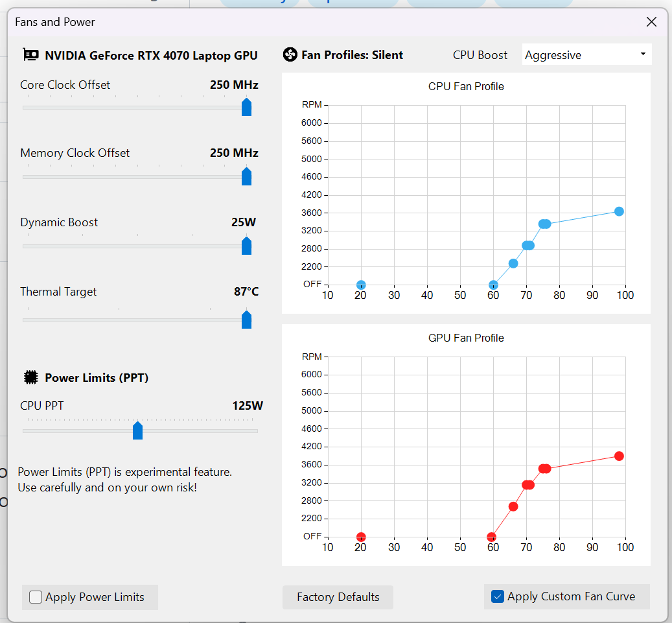Select the leftmost GPU fan curve point
This screenshot has width=672, height=623.
(x=360, y=537)
